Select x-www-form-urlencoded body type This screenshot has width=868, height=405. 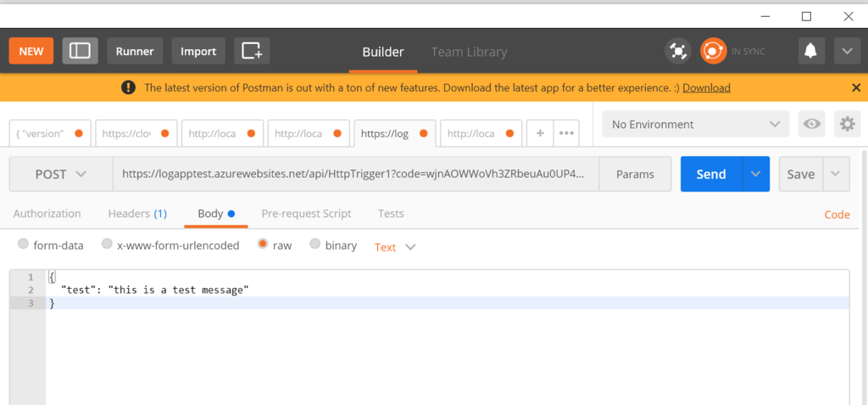[107, 244]
